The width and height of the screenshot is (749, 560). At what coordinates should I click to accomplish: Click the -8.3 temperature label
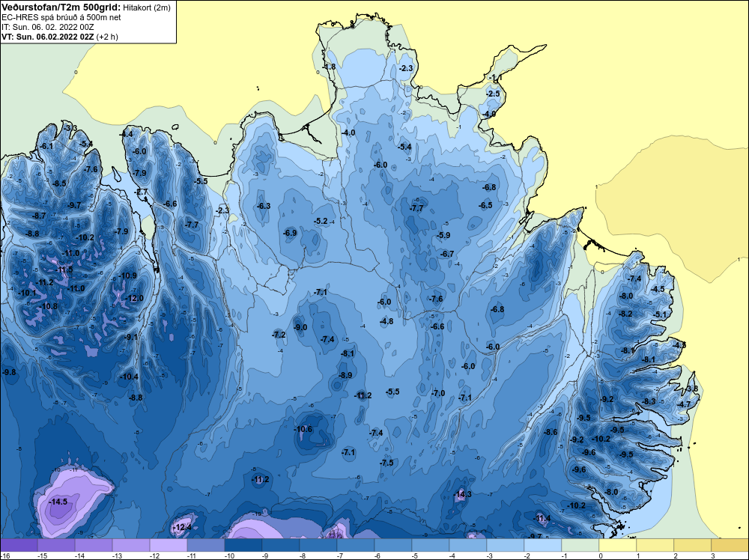coord(649,401)
